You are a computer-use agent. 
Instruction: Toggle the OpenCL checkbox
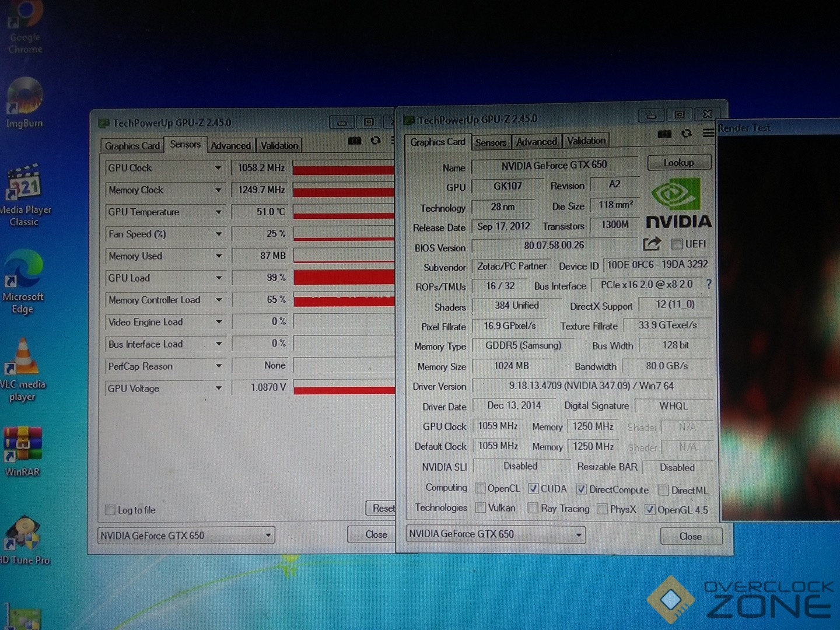click(x=480, y=488)
